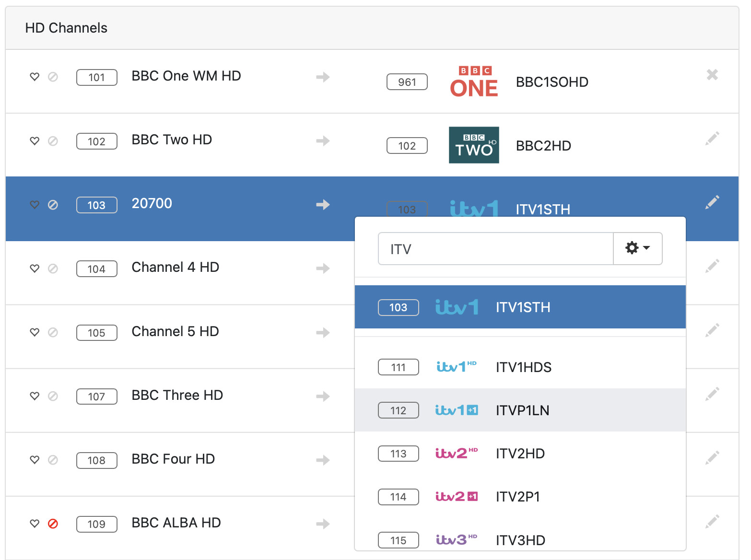Favorite the BBC Two HD channel
This screenshot has height=560, width=751.
tap(35, 141)
